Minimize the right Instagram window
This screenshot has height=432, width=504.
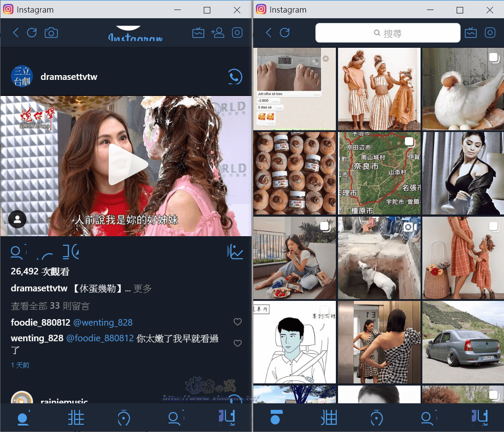click(x=431, y=10)
